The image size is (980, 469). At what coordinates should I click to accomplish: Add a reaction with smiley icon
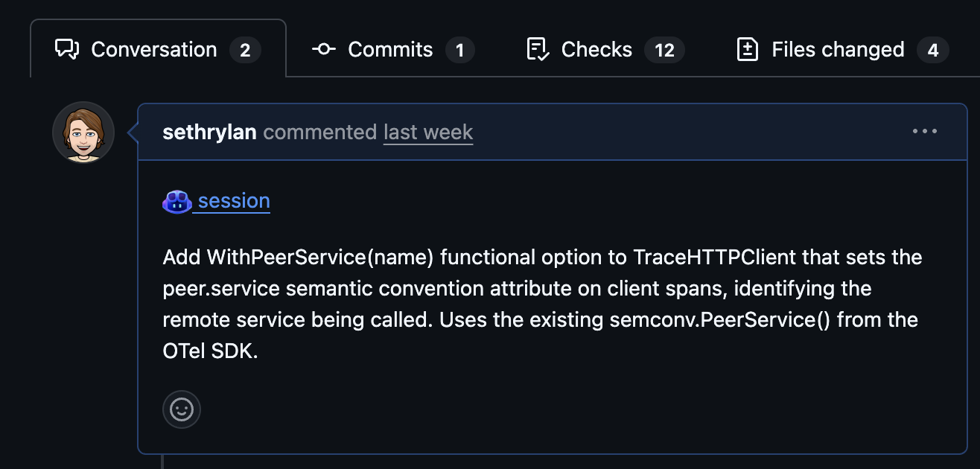pyautogui.click(x=182, y=409)
